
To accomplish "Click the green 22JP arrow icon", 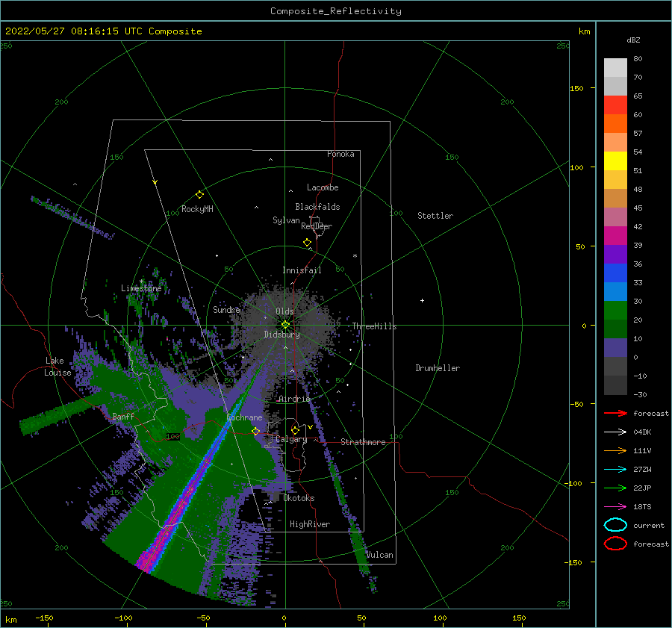I will (x=615, y=488).
